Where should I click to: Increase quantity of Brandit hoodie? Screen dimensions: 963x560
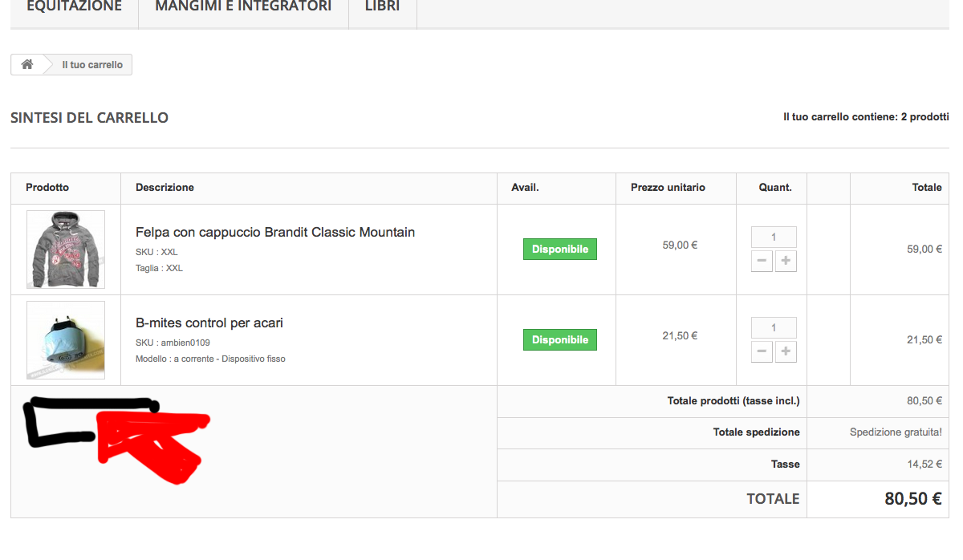pos(786,261)
